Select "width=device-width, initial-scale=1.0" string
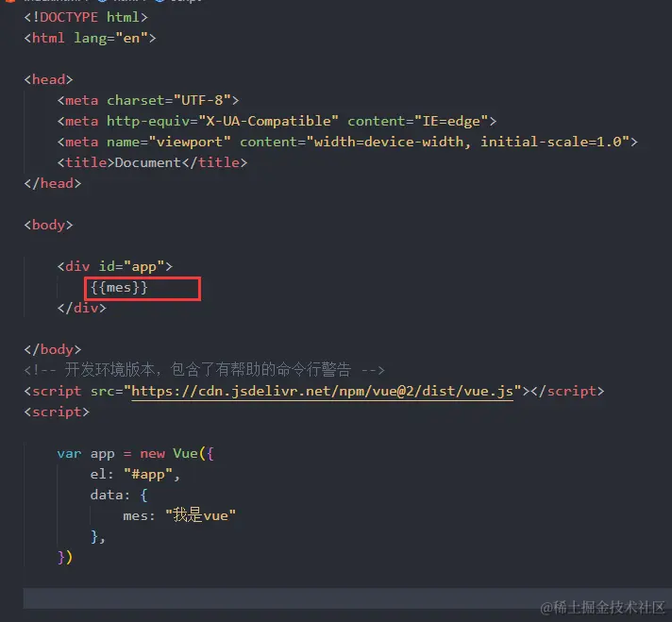This screenshot has height=622, width=672. click(468, 142)
